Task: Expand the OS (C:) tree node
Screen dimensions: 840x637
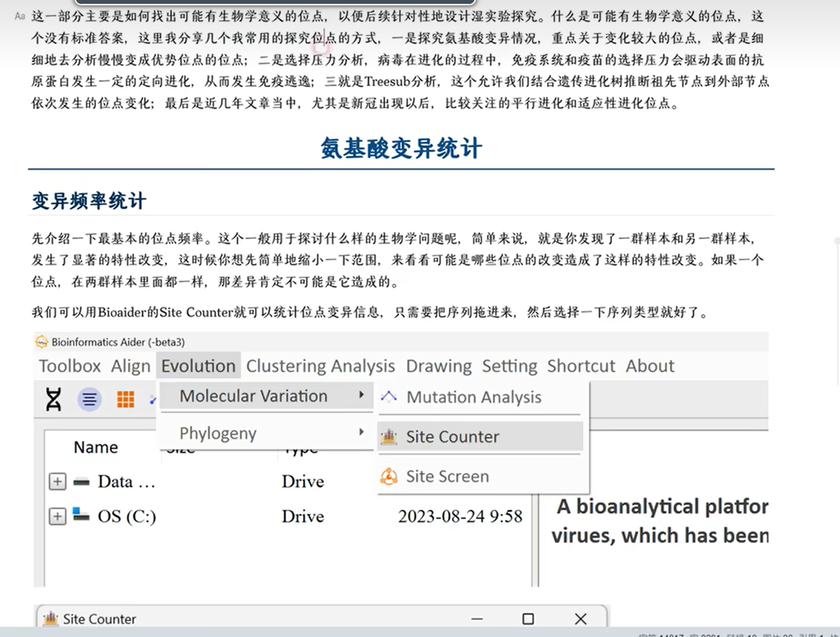Action: 57,516
